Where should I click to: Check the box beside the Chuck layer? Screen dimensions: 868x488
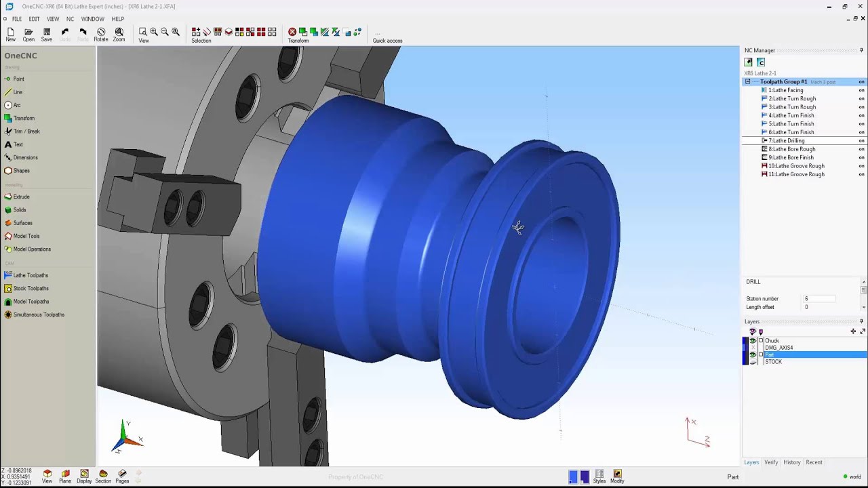tap(761, 341)
